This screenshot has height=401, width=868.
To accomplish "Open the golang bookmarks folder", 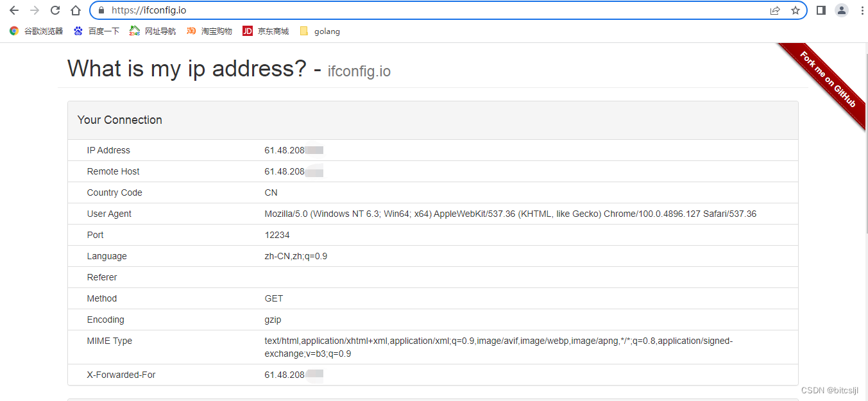I will click(319, 31).
